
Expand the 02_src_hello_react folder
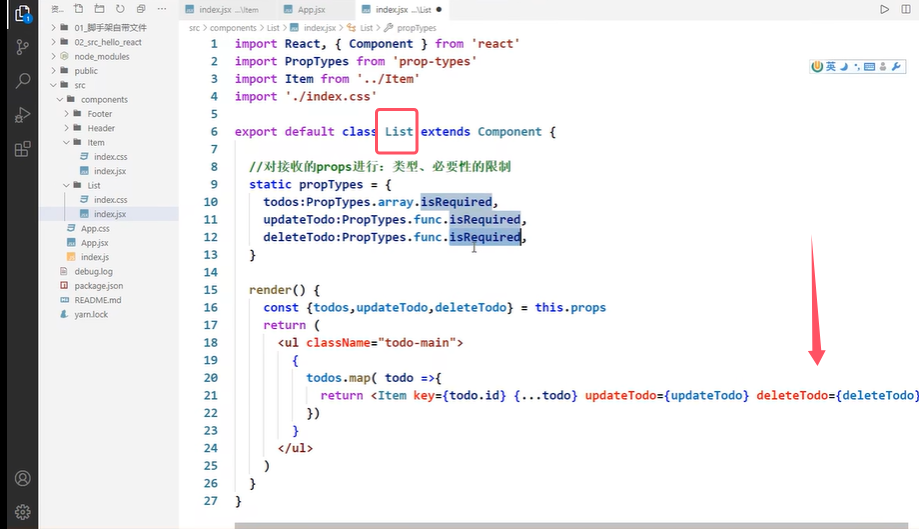point(108,42)
